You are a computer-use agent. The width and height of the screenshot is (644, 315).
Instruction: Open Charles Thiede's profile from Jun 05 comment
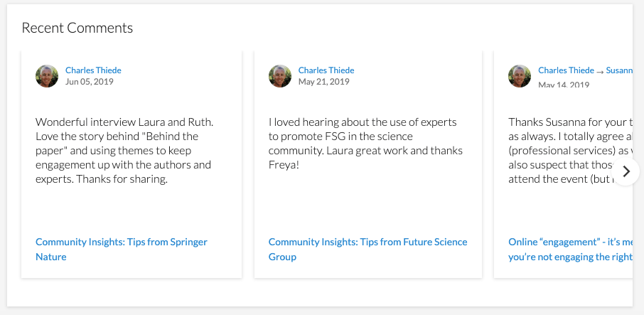click(93, 70)
